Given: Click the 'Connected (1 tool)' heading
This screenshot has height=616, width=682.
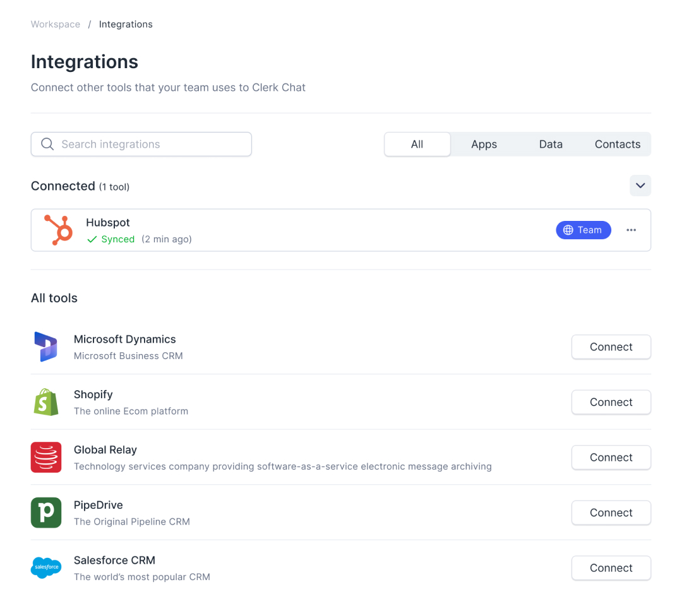Looking at the screenshot, I should pos(80,186).
